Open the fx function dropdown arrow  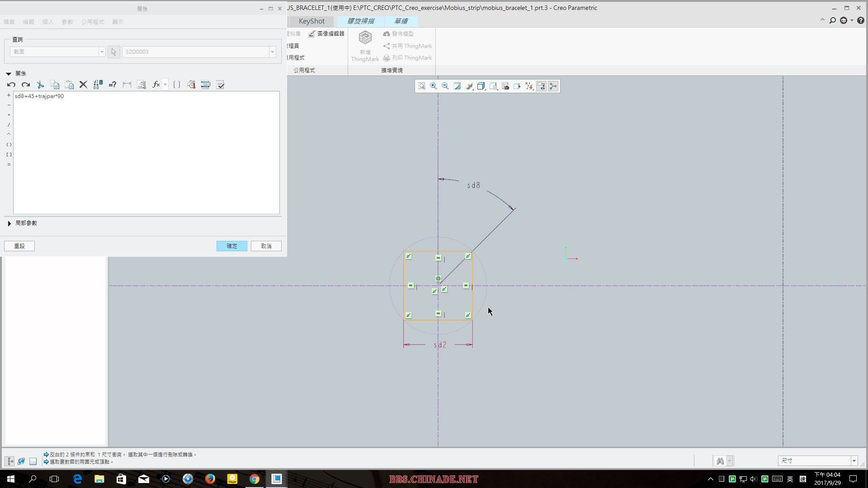tap(165, 84)
